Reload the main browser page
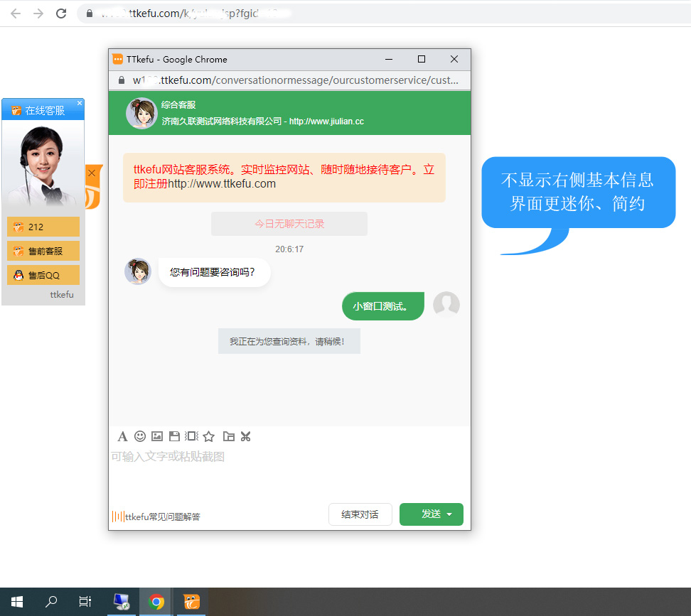 (x=61, y=13)
